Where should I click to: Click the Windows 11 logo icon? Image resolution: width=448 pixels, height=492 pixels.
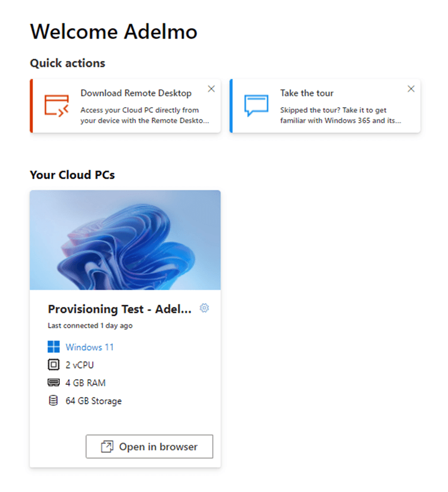point(54,347)
